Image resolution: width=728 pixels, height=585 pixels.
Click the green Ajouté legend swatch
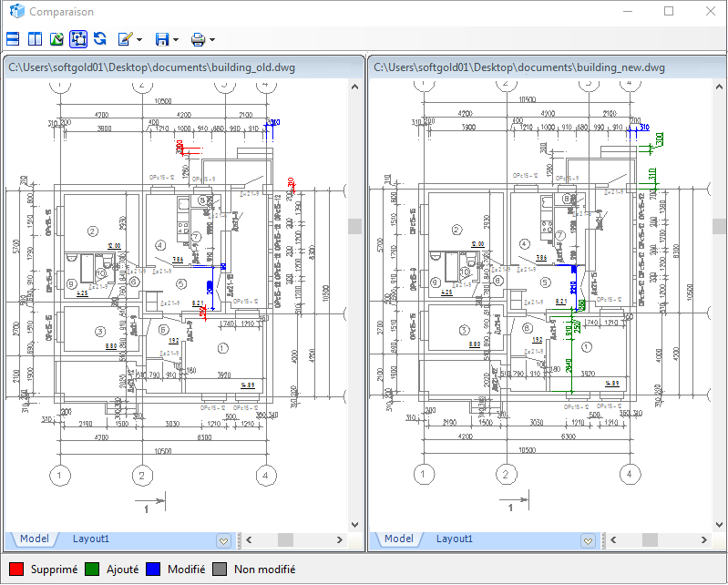[x=92, y=570]
